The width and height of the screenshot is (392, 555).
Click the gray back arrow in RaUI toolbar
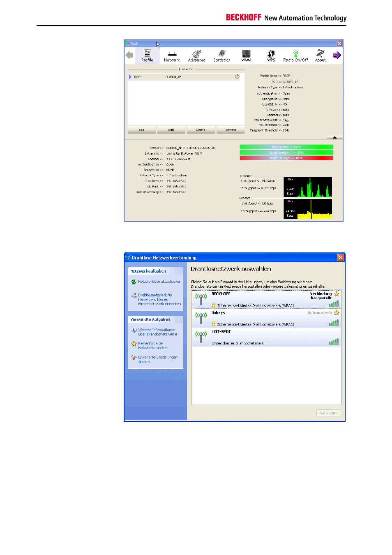coord(129,55)
